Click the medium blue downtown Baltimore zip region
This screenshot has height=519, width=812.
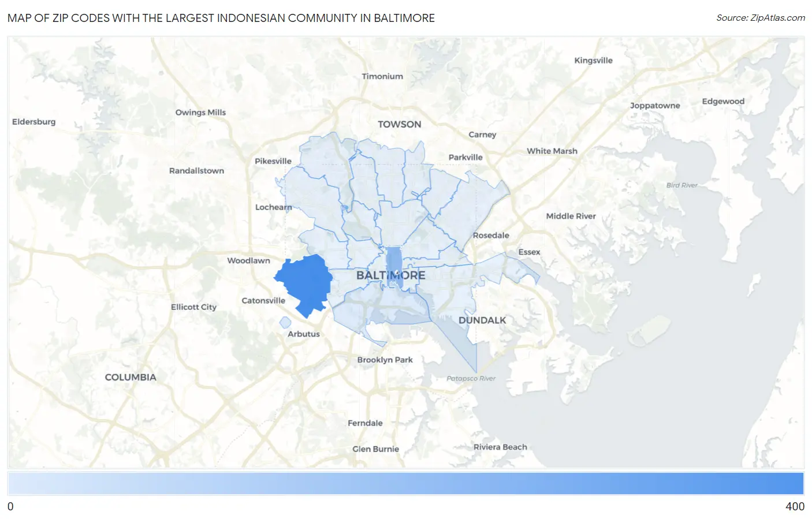394,267
